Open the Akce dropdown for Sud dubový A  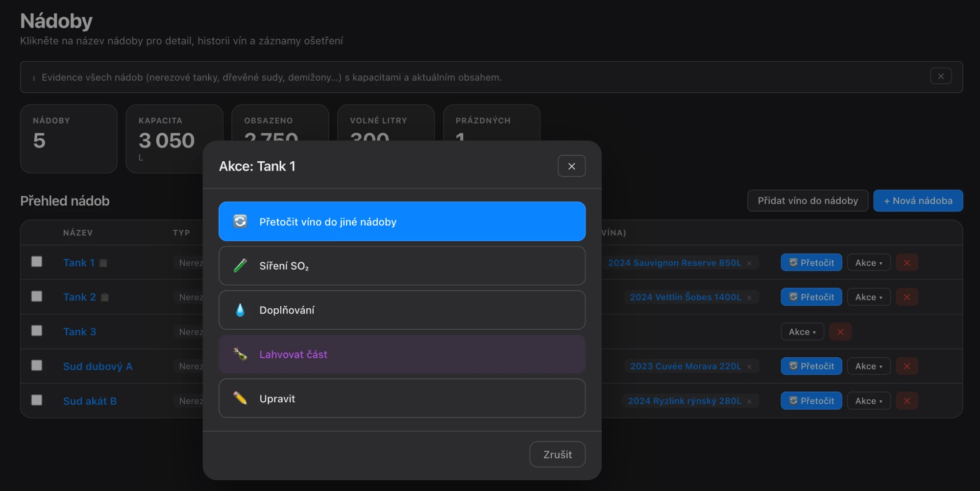coord(869,366)
